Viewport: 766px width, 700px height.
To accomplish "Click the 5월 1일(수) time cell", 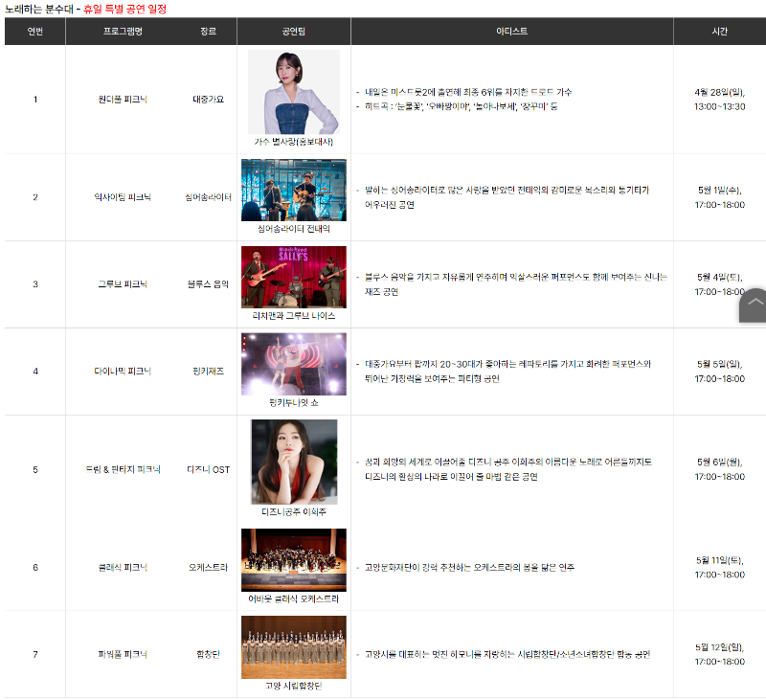I will tap(720, 197).
